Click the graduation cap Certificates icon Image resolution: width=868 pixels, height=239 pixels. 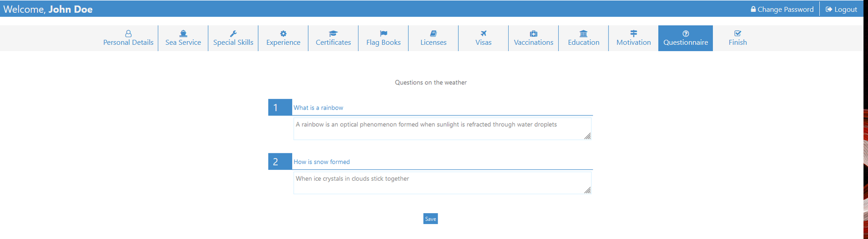pos(333,33)
